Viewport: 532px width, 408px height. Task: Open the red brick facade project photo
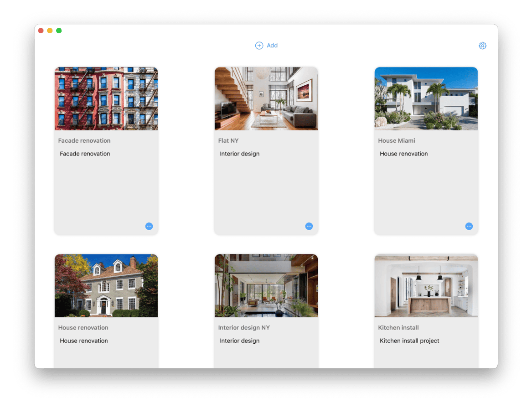point(106,98)
